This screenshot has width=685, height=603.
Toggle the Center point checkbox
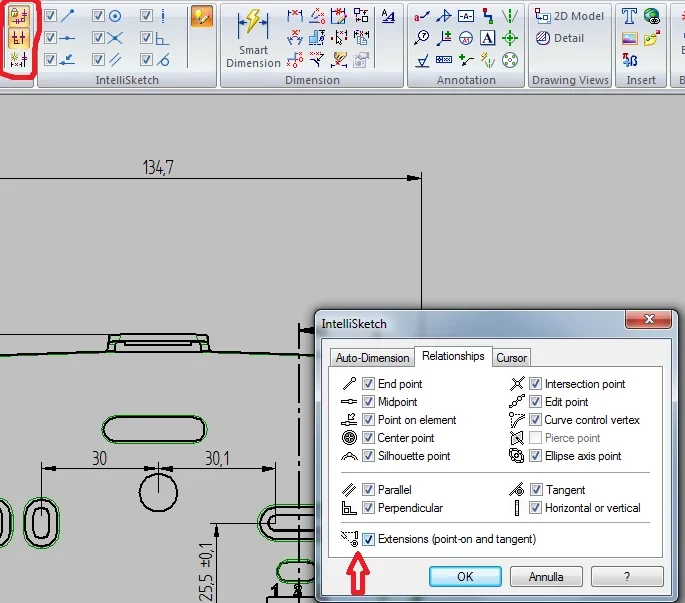pos(368,438)
